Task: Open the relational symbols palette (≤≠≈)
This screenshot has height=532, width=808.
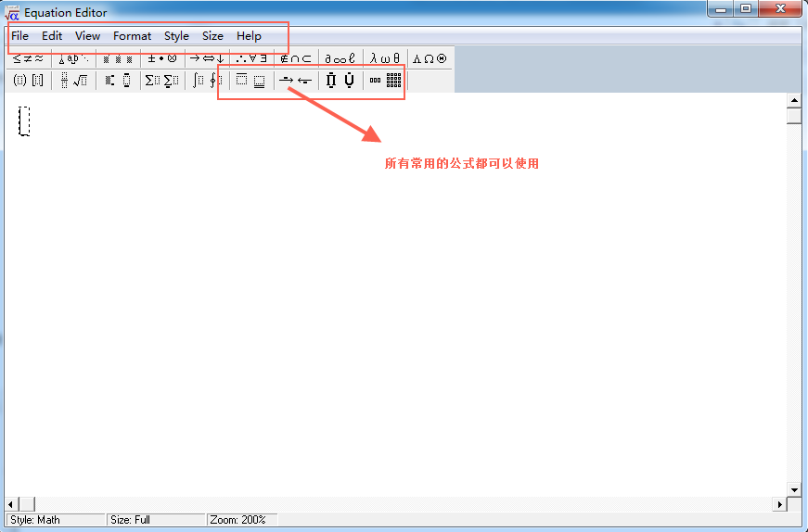Action: 29,58
